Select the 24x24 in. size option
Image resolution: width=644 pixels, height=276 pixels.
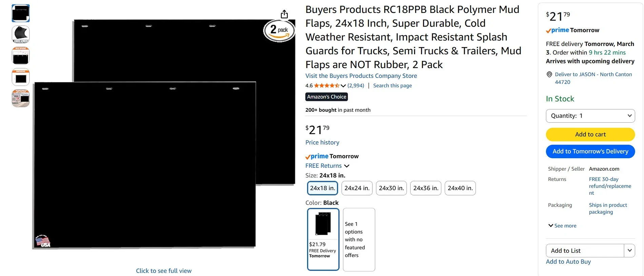pos(357,188)
